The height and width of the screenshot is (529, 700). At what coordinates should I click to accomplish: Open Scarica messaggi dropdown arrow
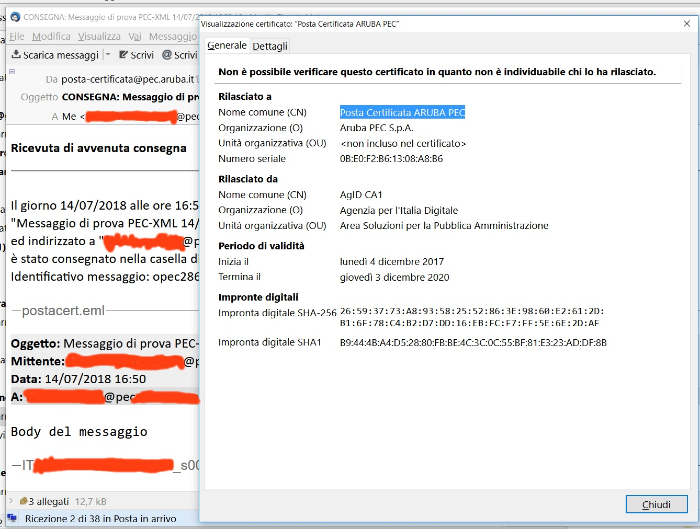click(108, 54)
